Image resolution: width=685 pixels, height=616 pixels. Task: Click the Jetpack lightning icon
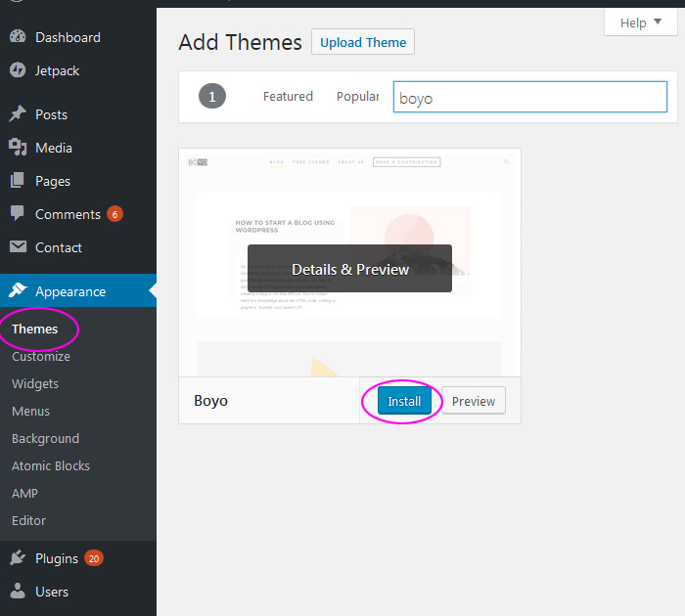(x=18, y=69)
